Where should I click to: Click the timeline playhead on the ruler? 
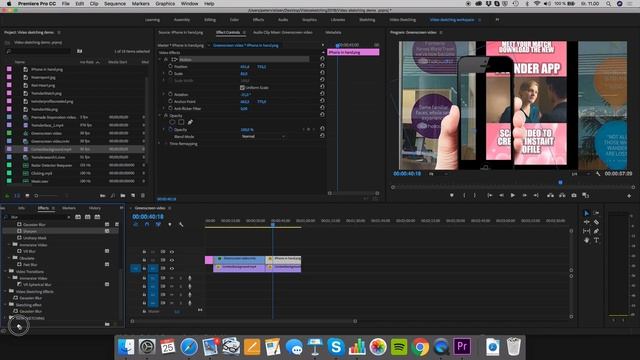(x=273, y=224)
